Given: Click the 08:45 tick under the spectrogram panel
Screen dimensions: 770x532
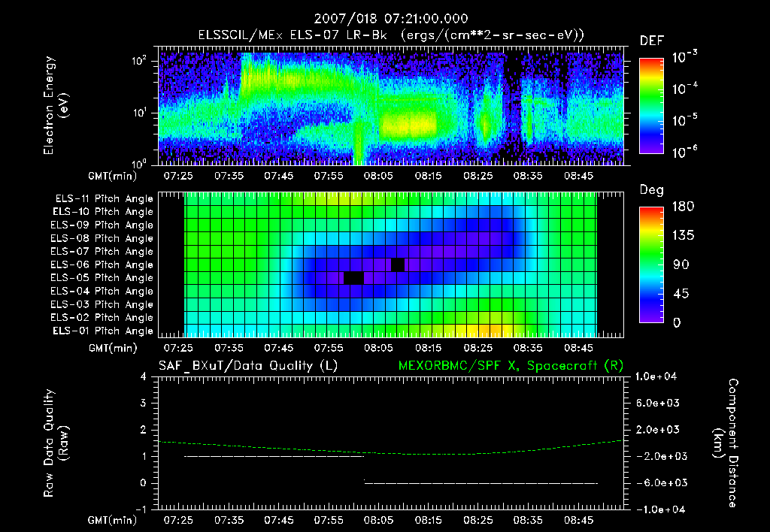Looking at the screenshot, I should [x=578, y=176].
